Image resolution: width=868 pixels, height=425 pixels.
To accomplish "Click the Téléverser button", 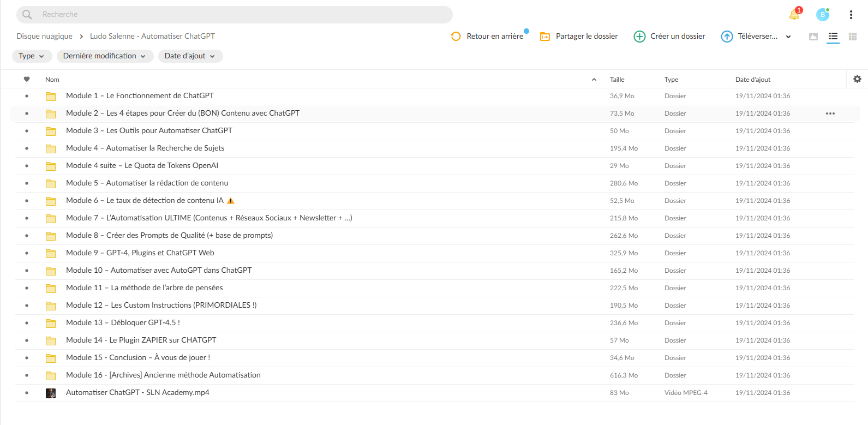I will tap(750, 37).
